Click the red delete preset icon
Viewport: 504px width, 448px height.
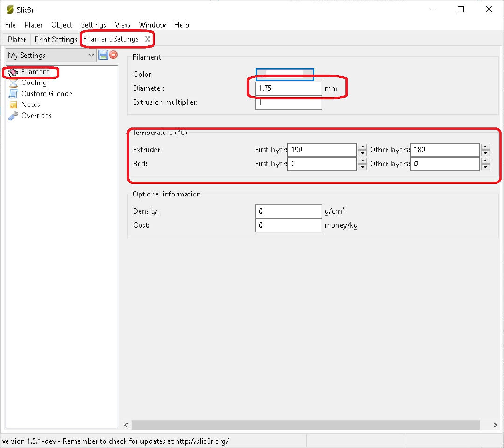pos(113,55)
